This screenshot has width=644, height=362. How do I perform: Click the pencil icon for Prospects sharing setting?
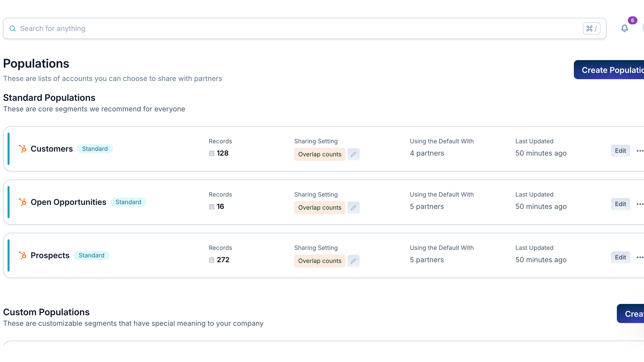353,261
